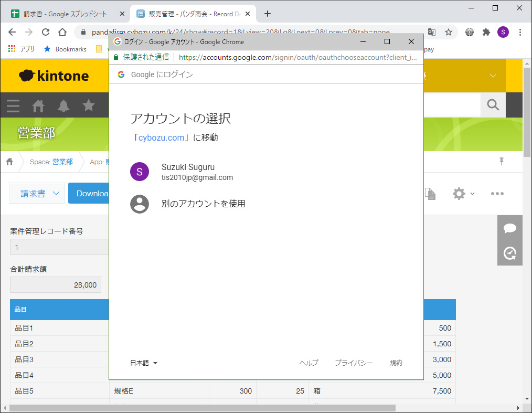Open the comments speech bubble panel
This screenshot has width=532, height=413.
pos(509,228)
